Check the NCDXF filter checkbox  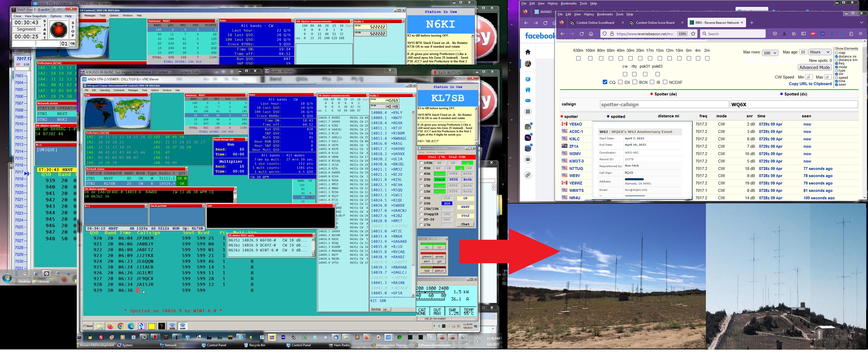point(665,82)
